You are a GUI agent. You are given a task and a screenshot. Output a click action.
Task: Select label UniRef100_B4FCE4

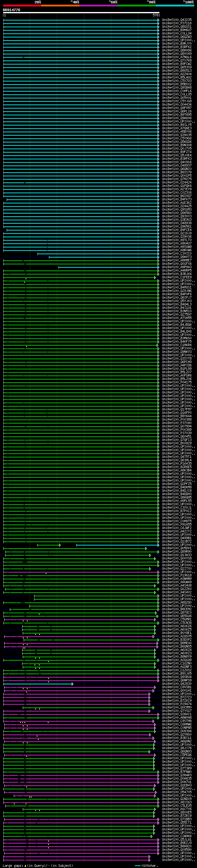pos(177,230)
